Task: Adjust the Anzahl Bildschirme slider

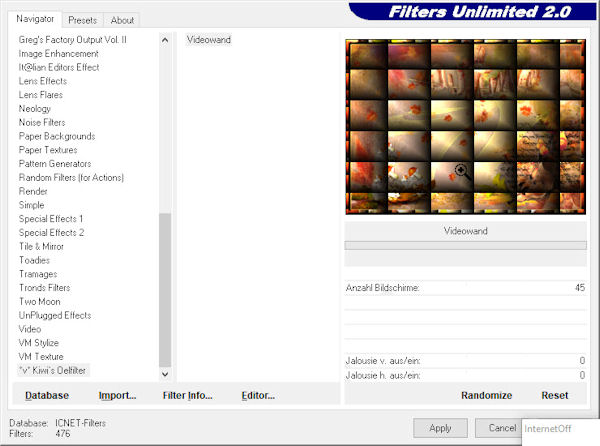Action: point(465,288)
